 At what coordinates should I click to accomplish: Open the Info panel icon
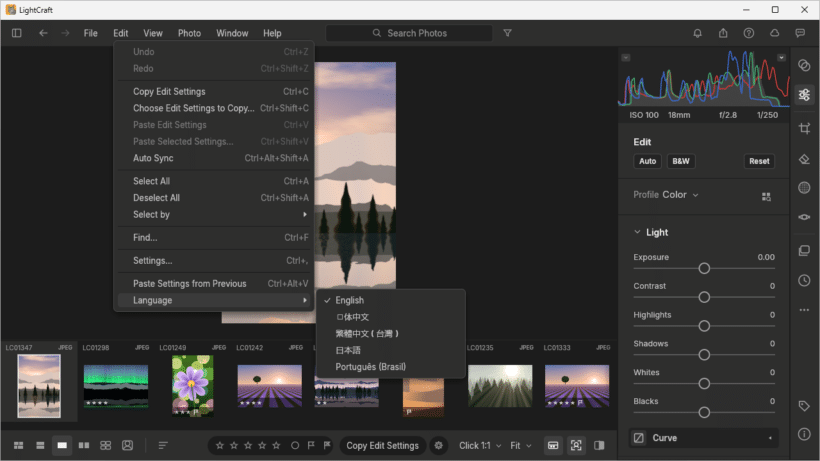804,434
